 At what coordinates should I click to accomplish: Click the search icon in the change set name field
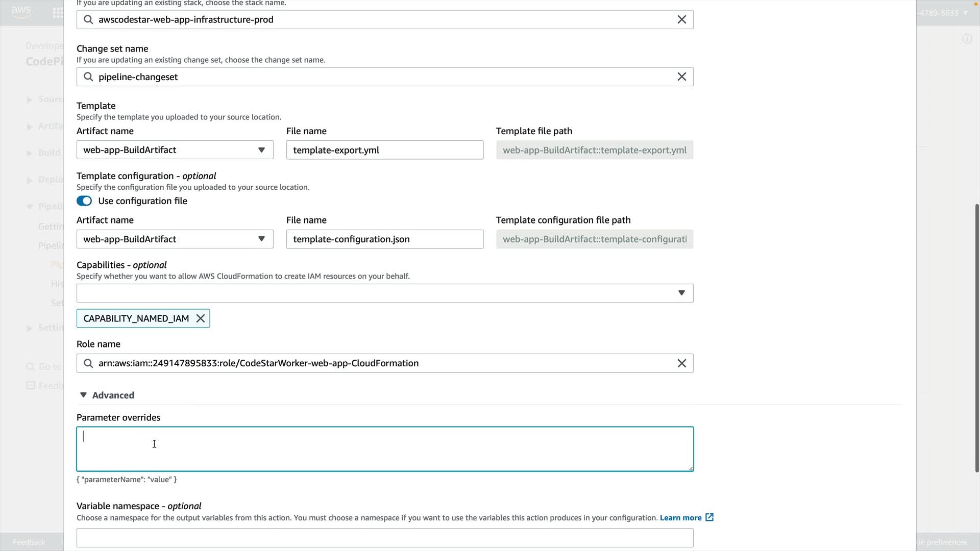(88, 77)
